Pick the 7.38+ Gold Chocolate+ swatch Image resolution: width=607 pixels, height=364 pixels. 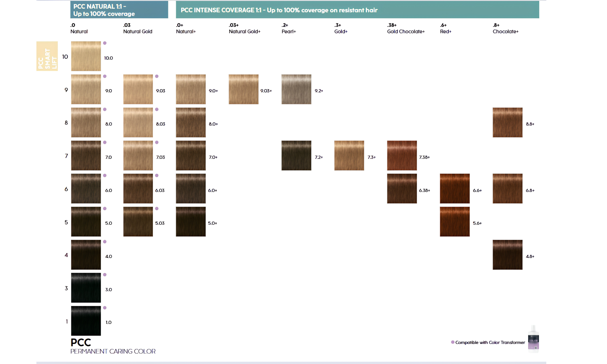pos(402,155)
